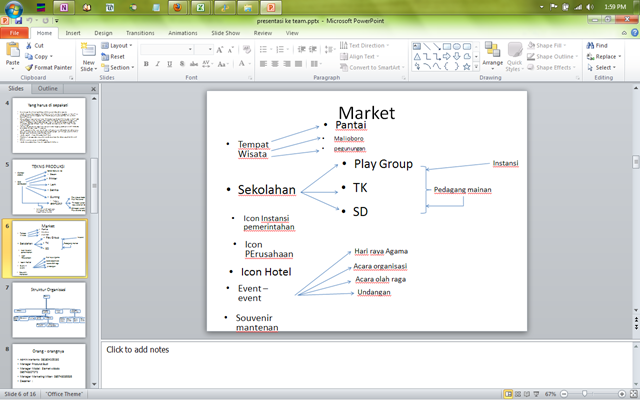Select slide 4 thumbnail
The width and height of the screenshot is (640, 400).
click(49, 125)
